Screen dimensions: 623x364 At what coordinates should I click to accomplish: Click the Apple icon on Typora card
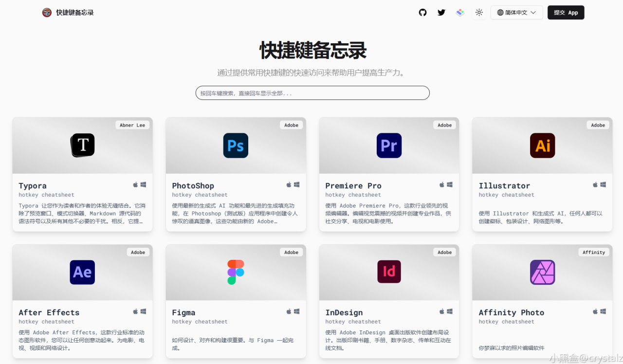point(136,185)
